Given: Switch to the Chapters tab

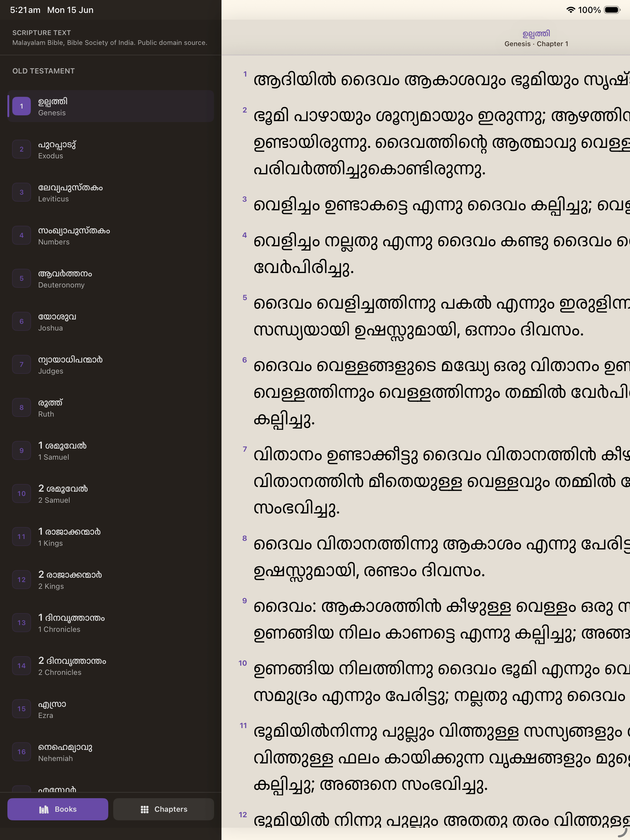Looking at the screenshot, I should click(x=164, y=809).
